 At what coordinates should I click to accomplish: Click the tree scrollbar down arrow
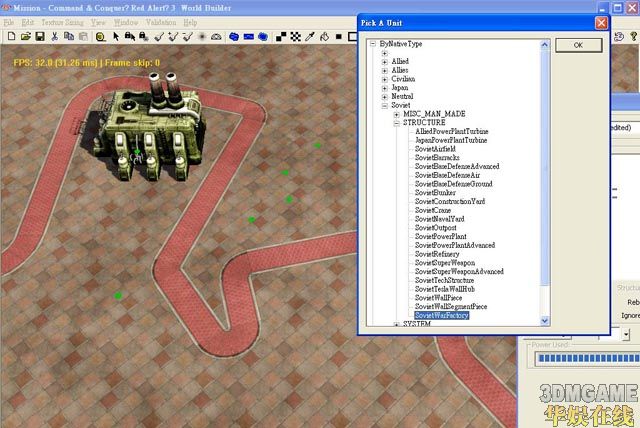tap(544, 321)
